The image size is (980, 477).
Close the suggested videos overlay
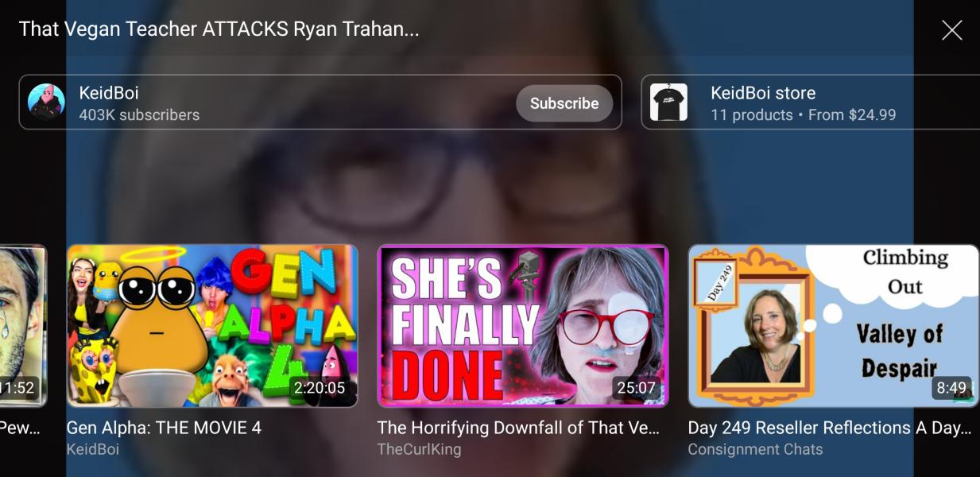951,30
